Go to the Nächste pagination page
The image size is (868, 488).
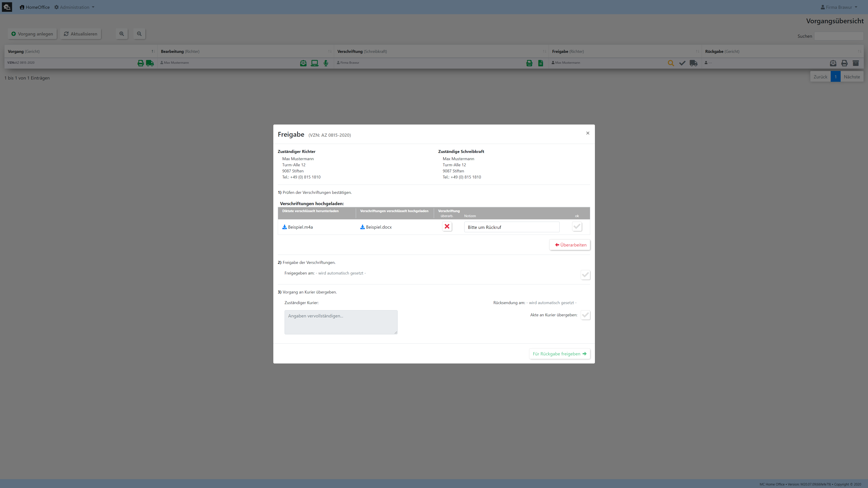point(852,77)
